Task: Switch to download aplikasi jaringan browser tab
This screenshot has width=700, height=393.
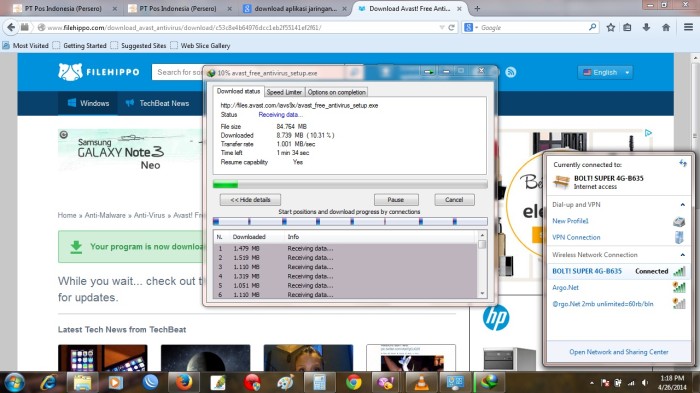Action: point(295,8)
